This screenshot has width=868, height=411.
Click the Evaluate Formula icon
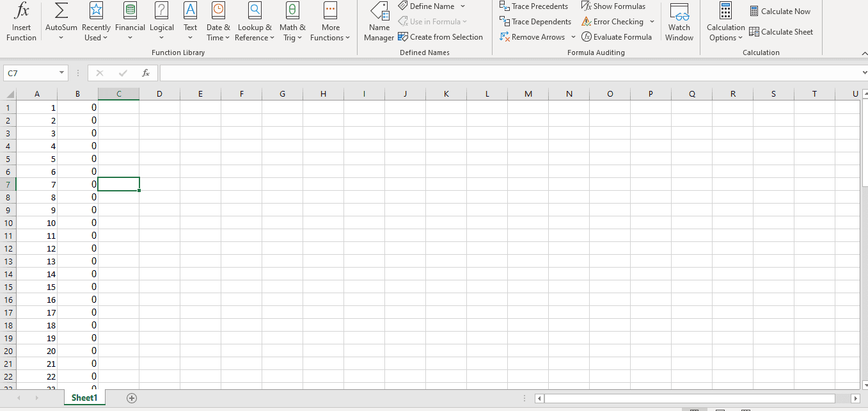coord(586,37)
